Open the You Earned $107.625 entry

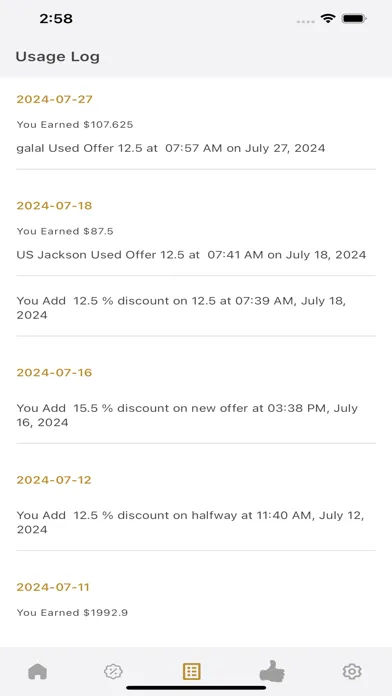(75, 125)
